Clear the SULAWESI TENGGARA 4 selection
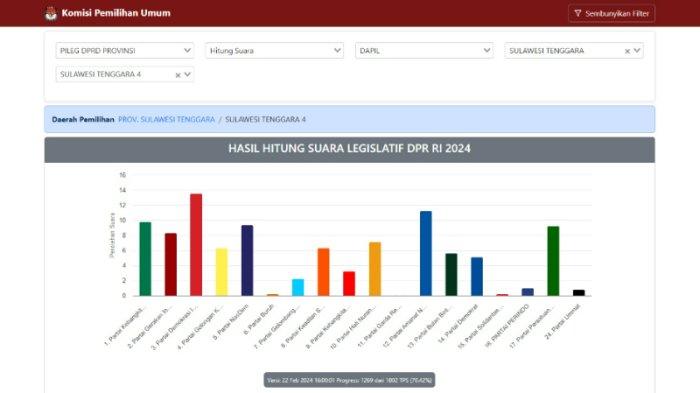Image resolution: width=700 pixels, height=393 pixels. coord(178,75)
